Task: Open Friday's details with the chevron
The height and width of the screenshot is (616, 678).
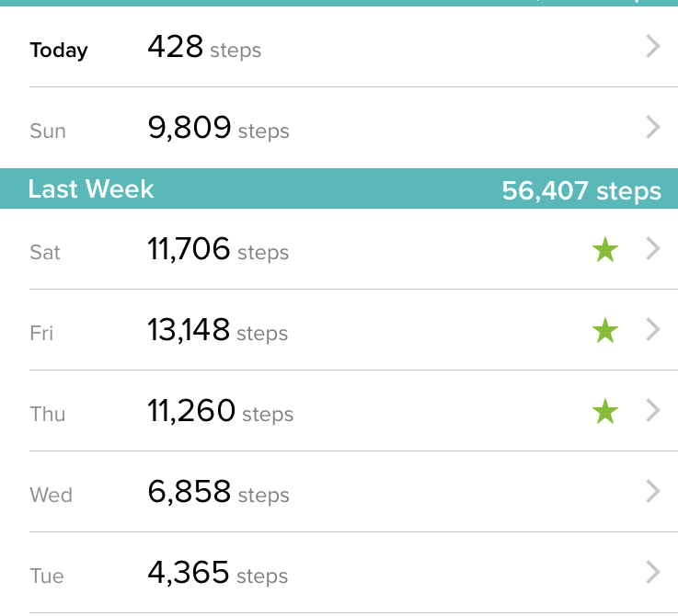Action: [653, 330]
